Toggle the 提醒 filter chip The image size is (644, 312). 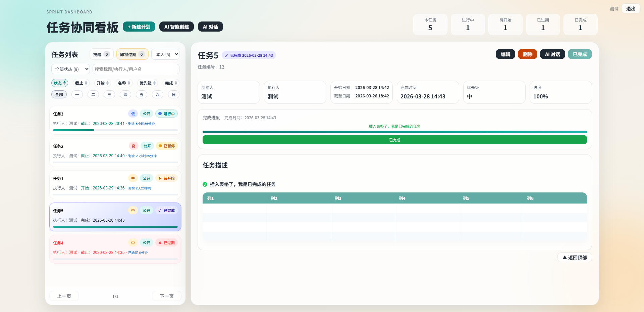coord(101,54)
